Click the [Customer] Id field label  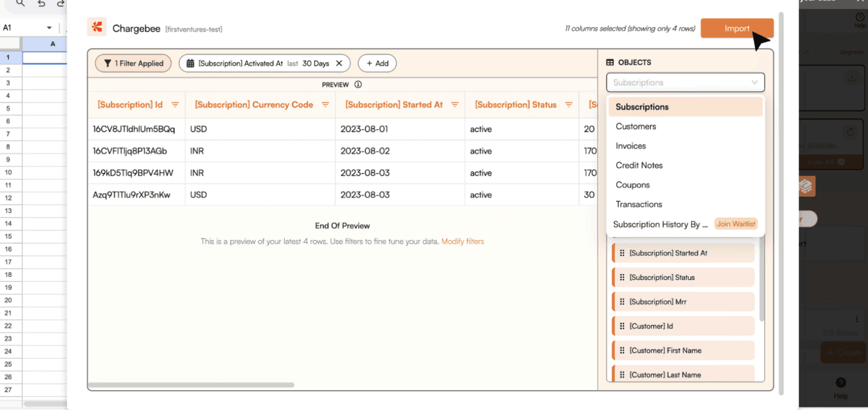click(x=651, y=326)
